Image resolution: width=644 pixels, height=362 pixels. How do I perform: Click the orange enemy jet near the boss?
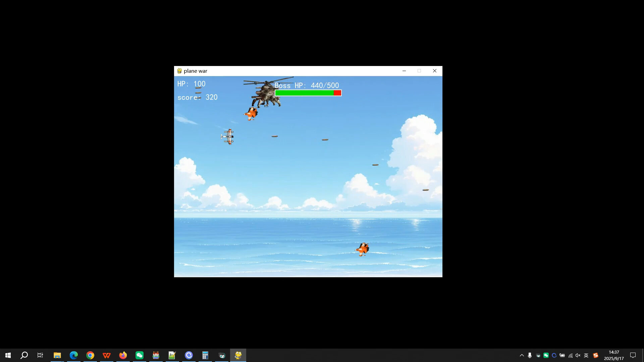(x=251, y=114)
